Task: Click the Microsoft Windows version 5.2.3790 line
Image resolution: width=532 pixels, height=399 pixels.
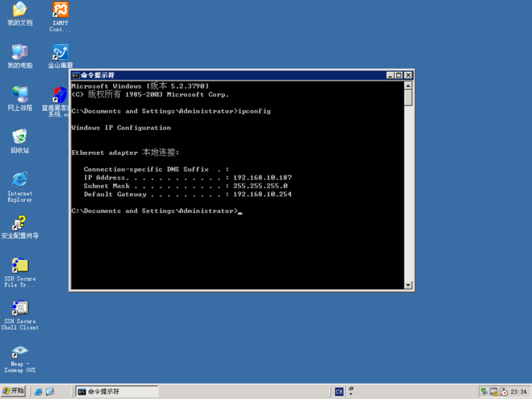Action: pyautogui.click(x=140, y=86)
